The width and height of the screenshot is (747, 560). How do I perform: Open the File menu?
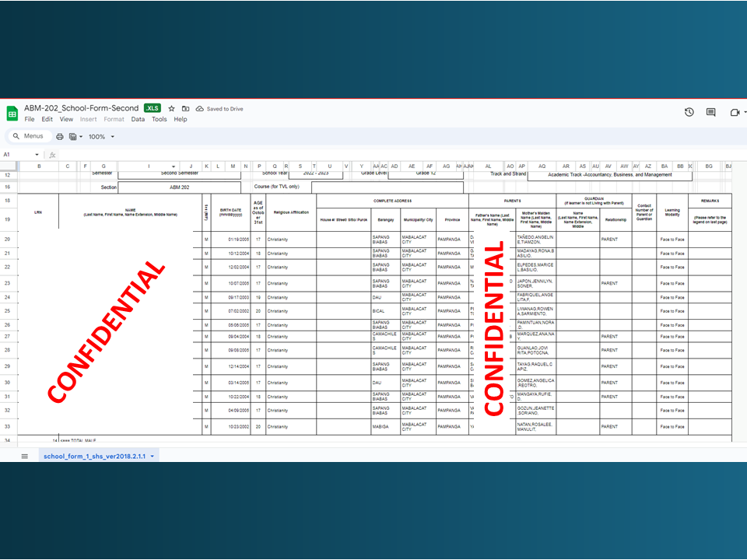pos(30,119)
